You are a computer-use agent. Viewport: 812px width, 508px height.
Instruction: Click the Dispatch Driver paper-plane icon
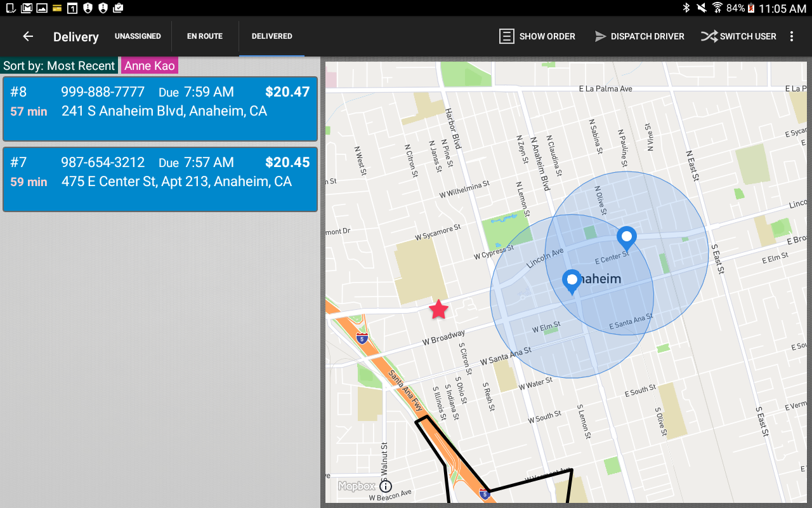tap(600, 36)
